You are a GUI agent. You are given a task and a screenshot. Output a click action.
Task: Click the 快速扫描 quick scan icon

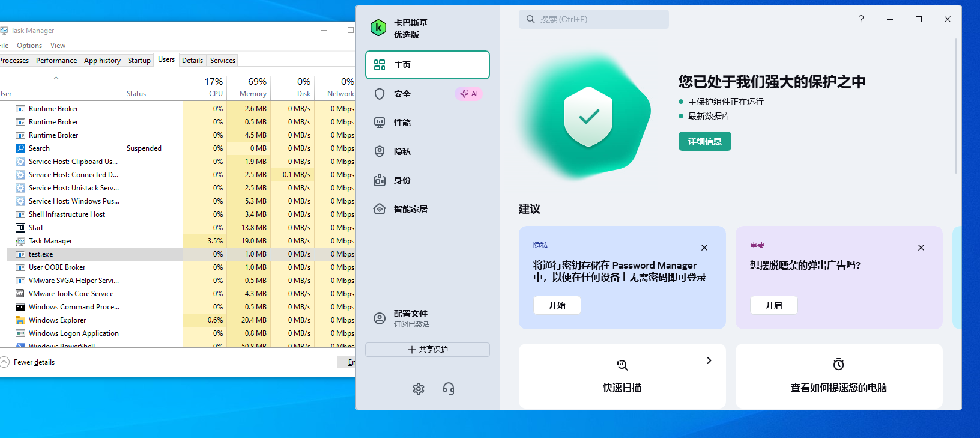pyautogui.click(x=622, y=365)
